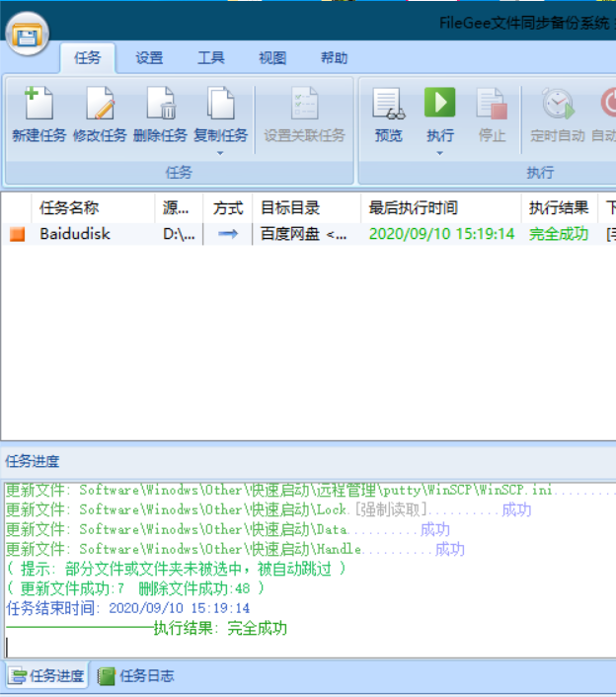Expand the Copy Task dropdown arrow
This screenshot has height=697, width=616.
tap(220, 153)
